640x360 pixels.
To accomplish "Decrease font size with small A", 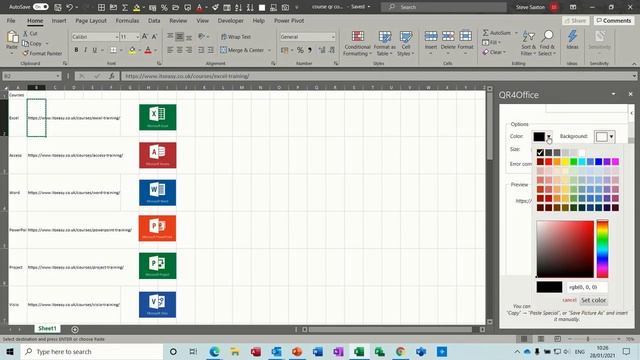I will tap(154, 37).
